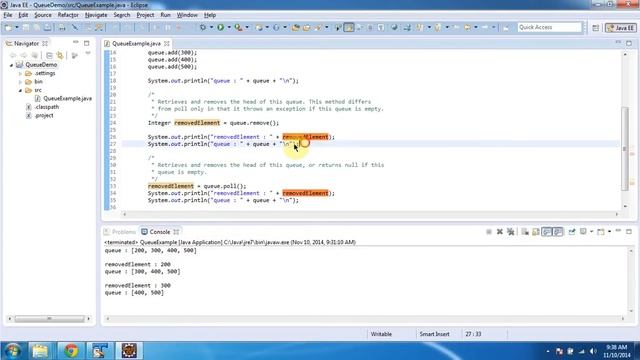The height and width of the screenshot is (360, 640).
Task: Open the File menu
Action: pos(8,15)
